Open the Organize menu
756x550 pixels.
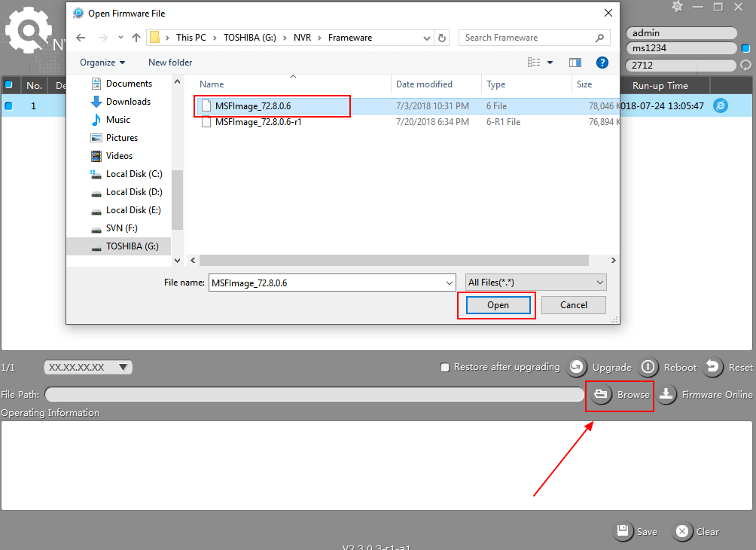[x=102, y=63]
